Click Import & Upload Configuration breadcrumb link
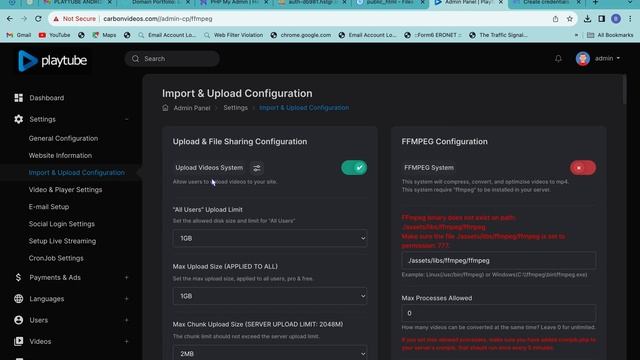The image size is (640, 360). click(304, 108)
